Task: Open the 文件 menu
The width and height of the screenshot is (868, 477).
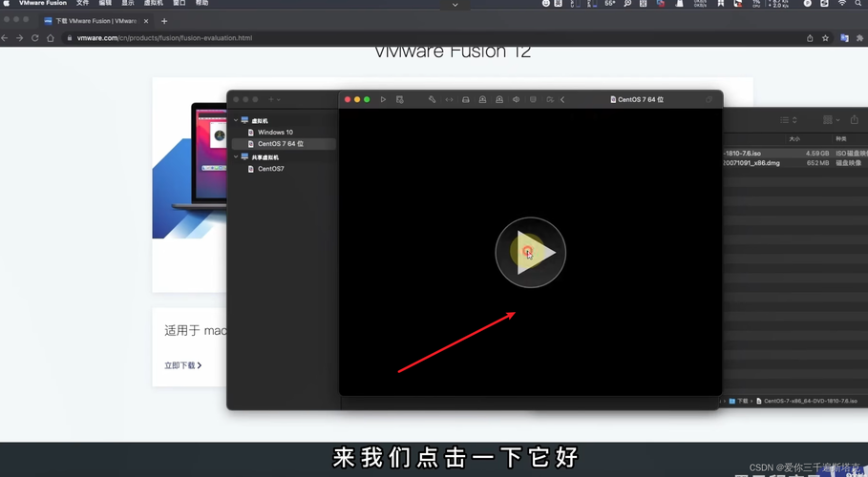Action: point(82,3)
